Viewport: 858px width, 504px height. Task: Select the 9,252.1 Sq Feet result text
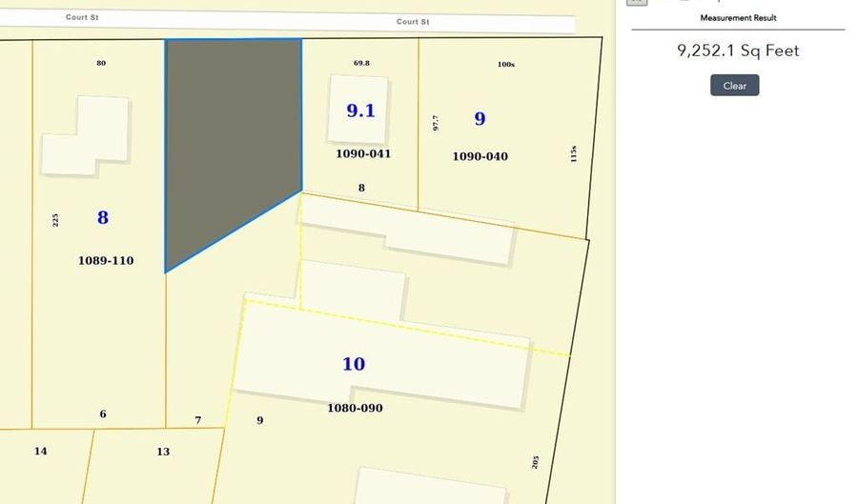point(738,50)
